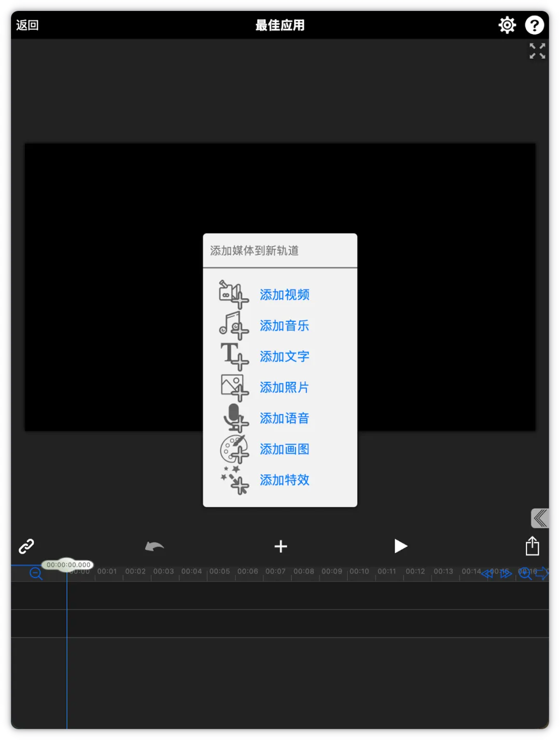
Task: Click the 添加媒体到新轨道 popup header
Action: pos(254,251)
